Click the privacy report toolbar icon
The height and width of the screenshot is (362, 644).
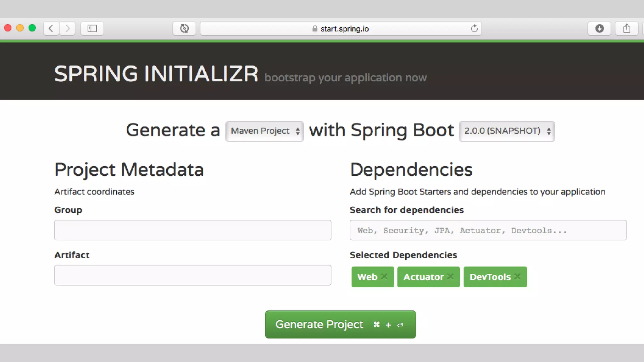(184, 28)
